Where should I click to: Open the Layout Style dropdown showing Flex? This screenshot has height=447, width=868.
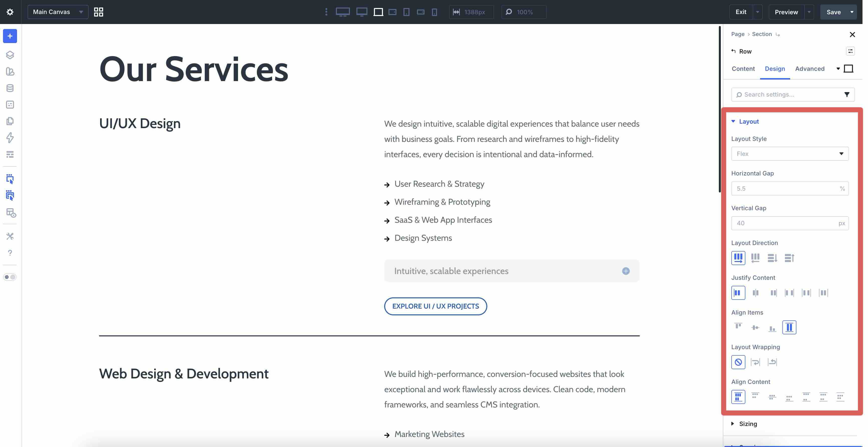click(790, 154)
